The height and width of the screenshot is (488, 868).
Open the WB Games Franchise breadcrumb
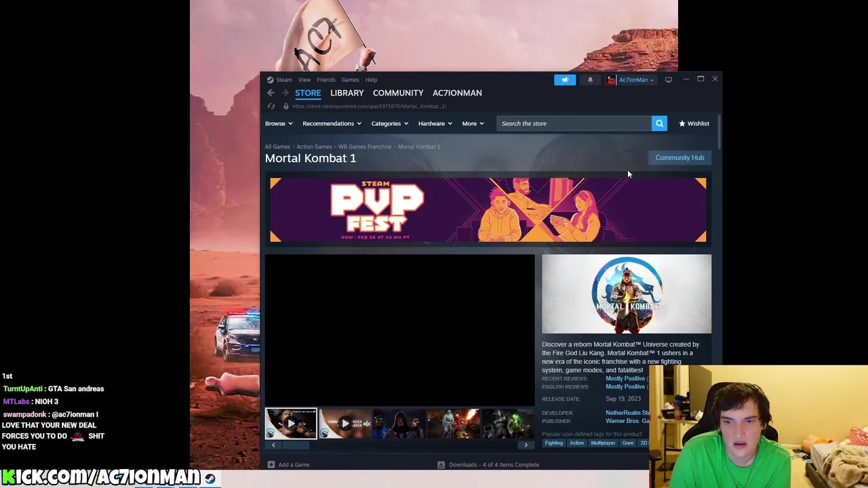tap(365, 146)
